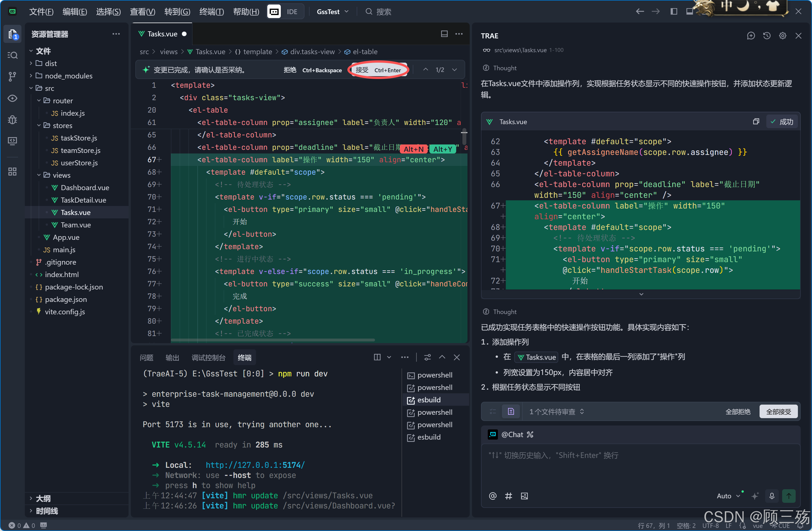Expand the 大纲 outline section
Image resolution: width=812 pixels, height=531 pixels.
pyautogui.click(x=43, y=498)
